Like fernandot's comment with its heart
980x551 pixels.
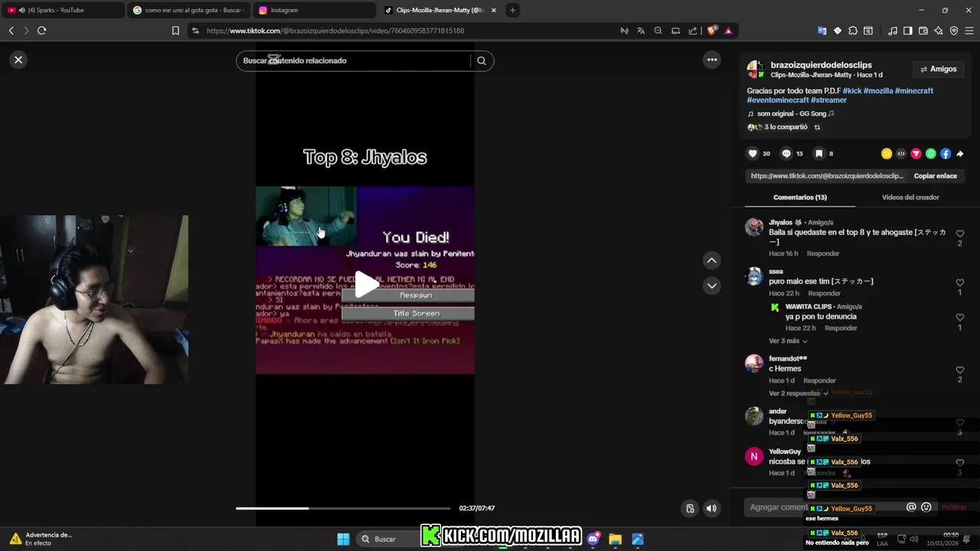[x=960, y=370]
